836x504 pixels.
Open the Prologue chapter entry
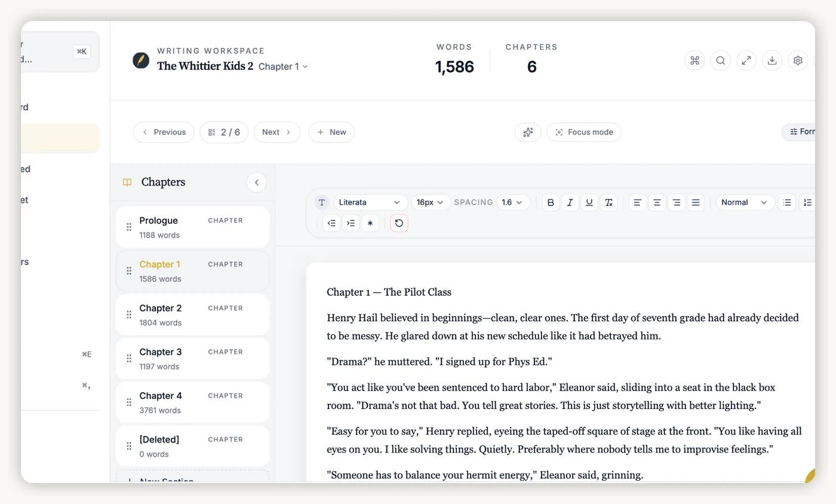pos(192,227)
